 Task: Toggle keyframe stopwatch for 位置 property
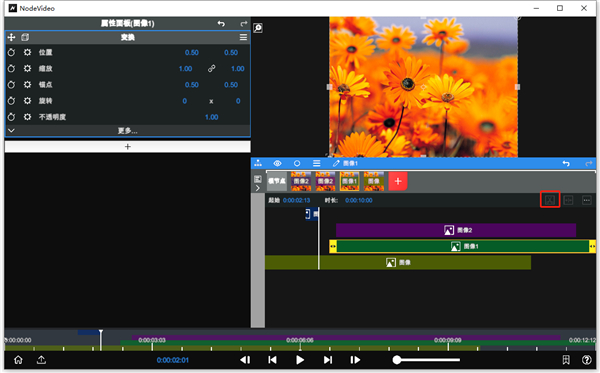coord(11,52)
